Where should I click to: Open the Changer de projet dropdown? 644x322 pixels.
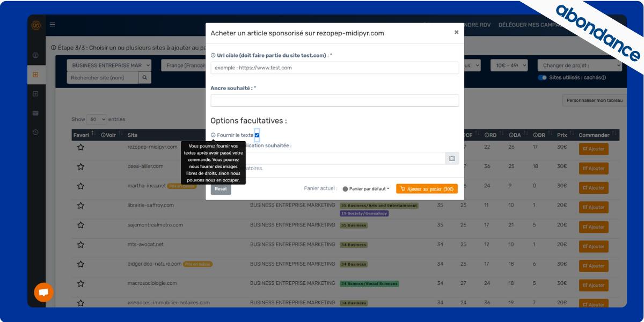tap(580, 65)
